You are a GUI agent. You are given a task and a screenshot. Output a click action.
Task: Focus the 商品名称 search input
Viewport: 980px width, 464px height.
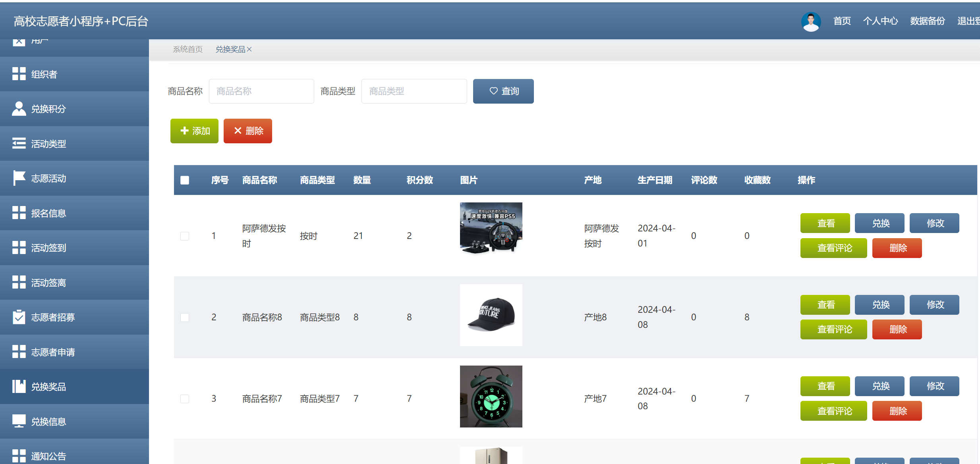(x=261, y=91)
